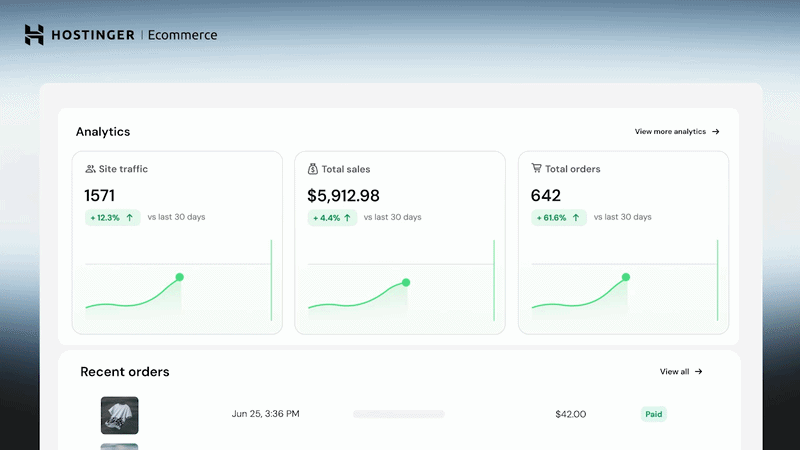Click the +61.6% growth badge
Viewport: 800px width, 450px height.
click(559, 217)
